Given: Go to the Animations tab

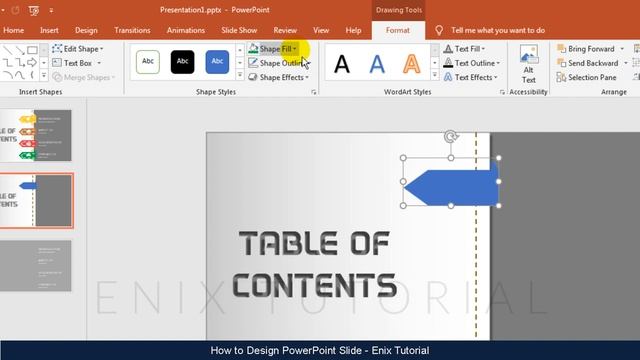Looking at the screenshot, I should click(x=186, y=30).
